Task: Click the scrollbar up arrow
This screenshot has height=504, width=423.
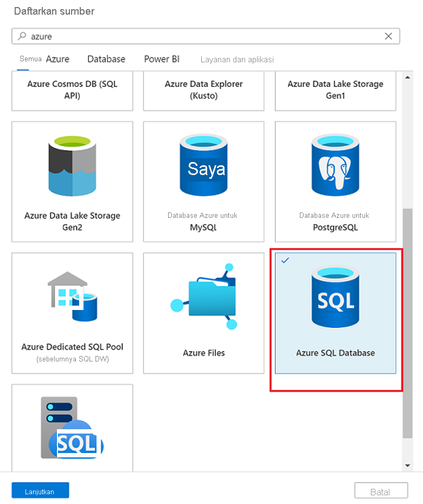Action: pyautogui.click(x=408, y=77)
